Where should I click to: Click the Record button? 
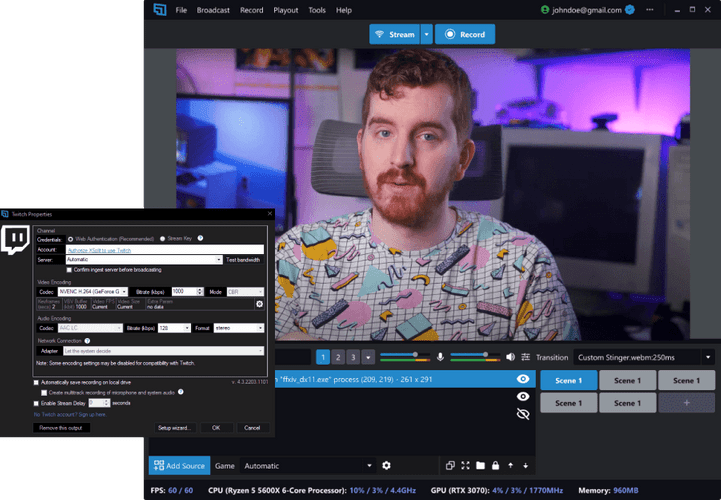[464, 34]
